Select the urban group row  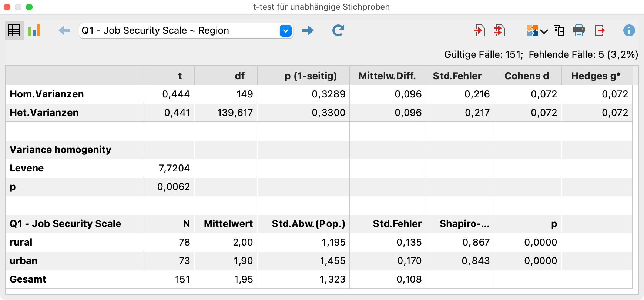pos(24,261)
